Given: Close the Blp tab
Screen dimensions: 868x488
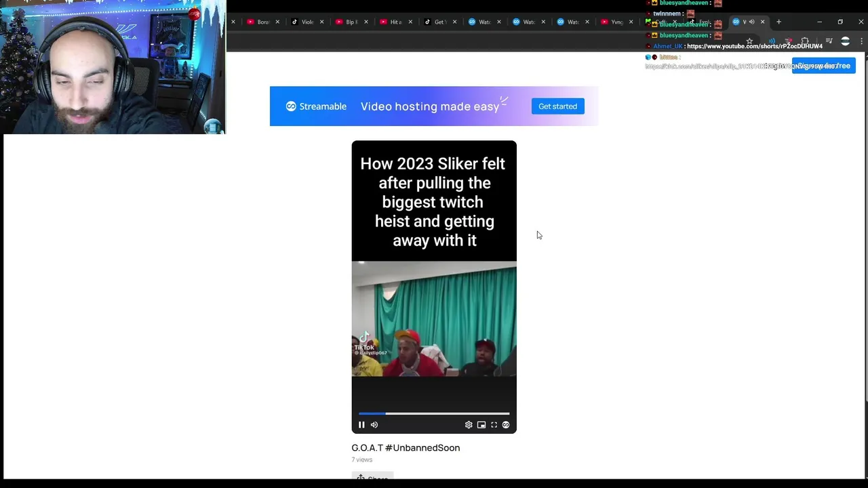Looking at the screenshot, I should (366, 22).
